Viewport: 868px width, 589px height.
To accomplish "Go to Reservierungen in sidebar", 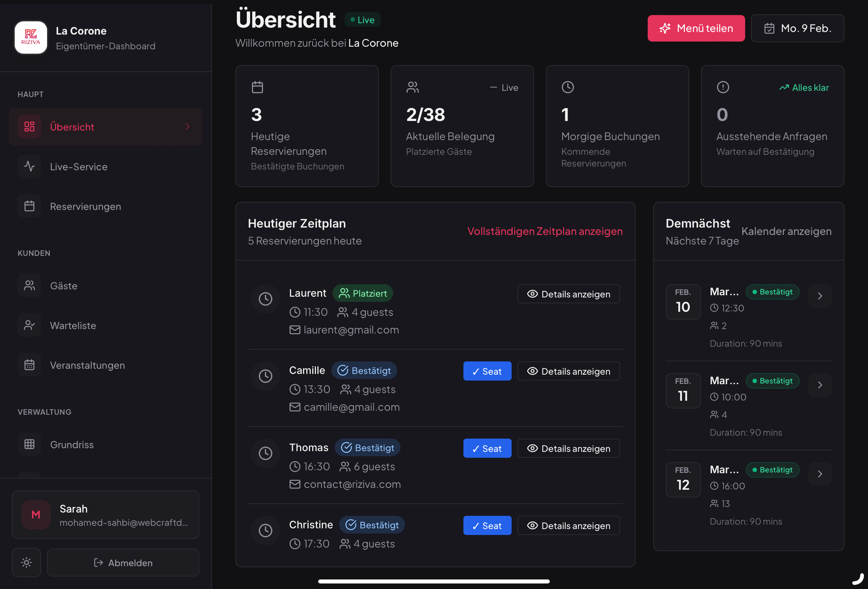I will [x=105, y=206].
